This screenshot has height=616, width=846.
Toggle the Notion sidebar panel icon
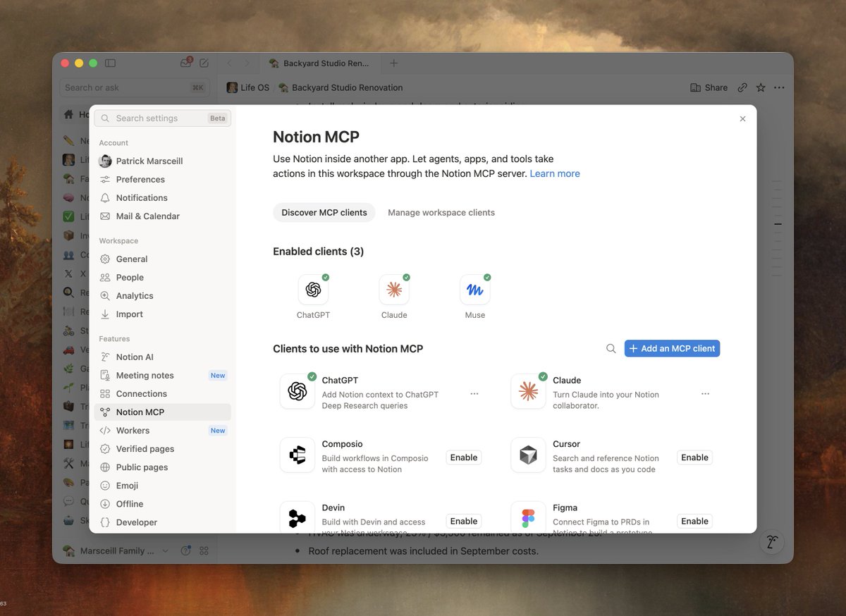(x=110, y=63)
